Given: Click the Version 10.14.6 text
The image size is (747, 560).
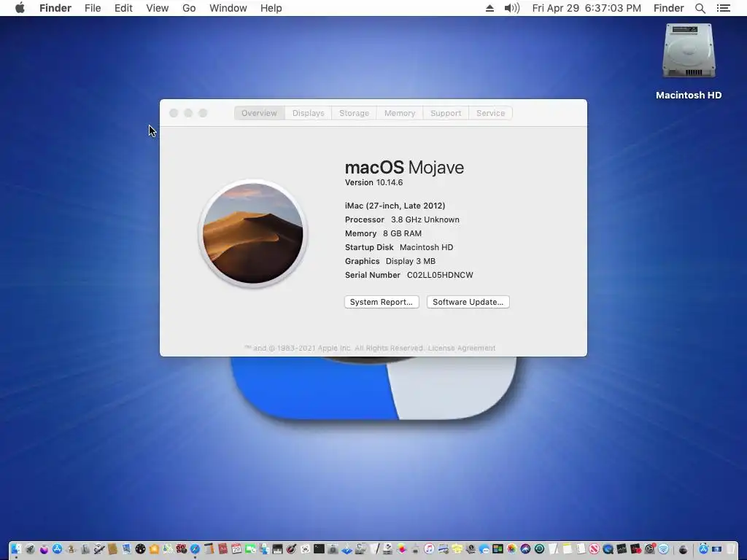Looking at the screenshot, I should tap(374, 182).
